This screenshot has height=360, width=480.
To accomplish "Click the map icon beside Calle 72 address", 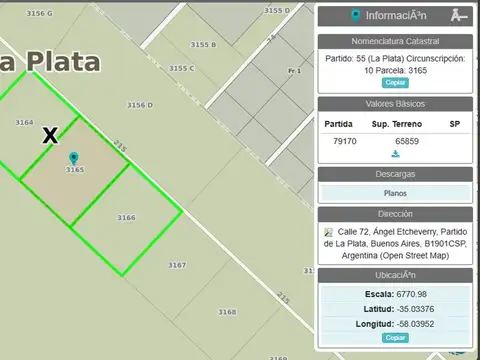I will [x=329, y=232].
